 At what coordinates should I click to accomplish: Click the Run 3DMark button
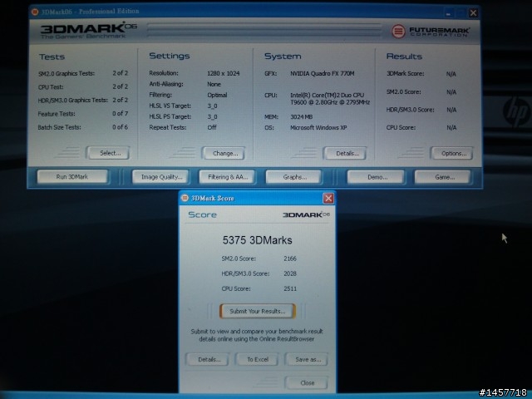click(72, 177)
